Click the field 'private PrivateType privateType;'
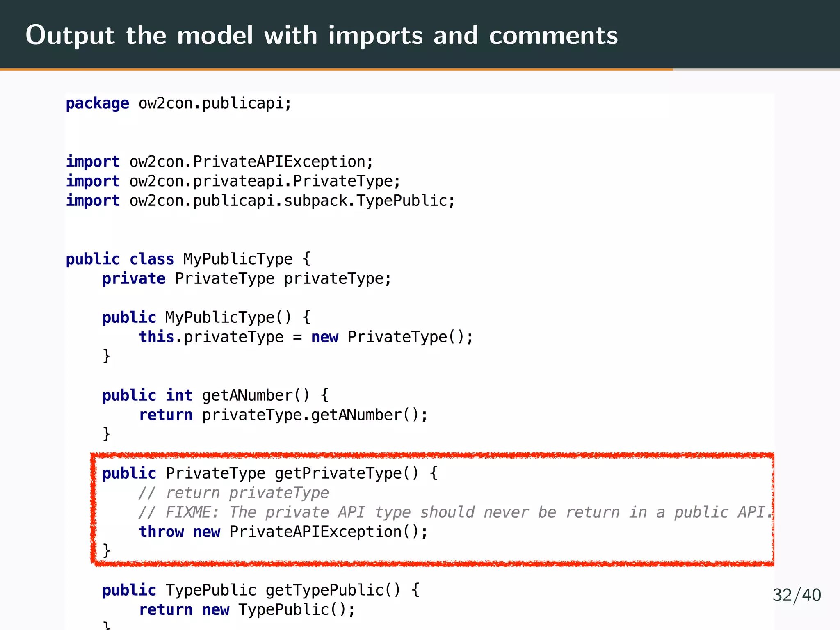The width and height of the screenshot is (840, 630). [x=247, y=279]
